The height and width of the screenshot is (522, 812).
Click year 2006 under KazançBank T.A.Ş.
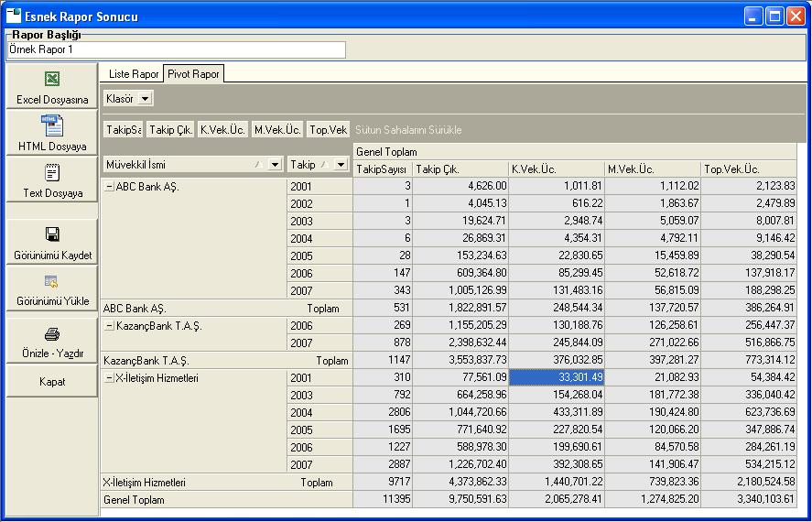point(319,326)
